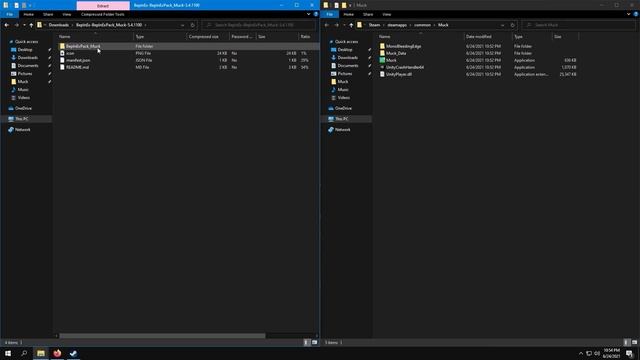The height and width of the screenshot is (360, 640).
Task: Go back in the Muck window
Action: (x=327, y=25)
